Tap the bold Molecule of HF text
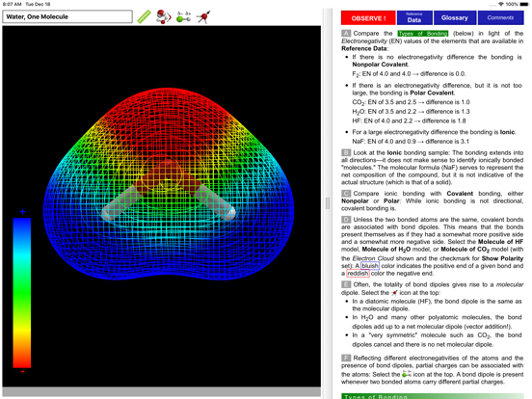This screenshot has height=399, width=532. [x=500, y=242]
